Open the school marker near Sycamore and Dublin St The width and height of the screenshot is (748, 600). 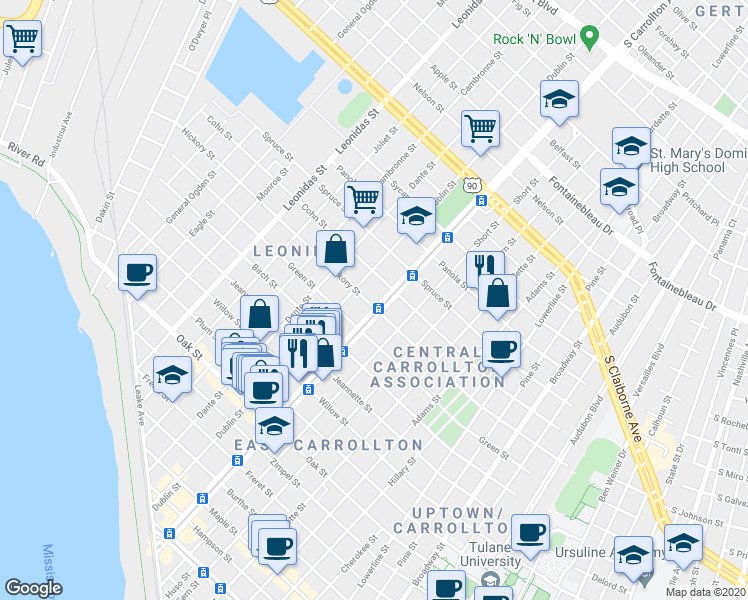point(416,218)
